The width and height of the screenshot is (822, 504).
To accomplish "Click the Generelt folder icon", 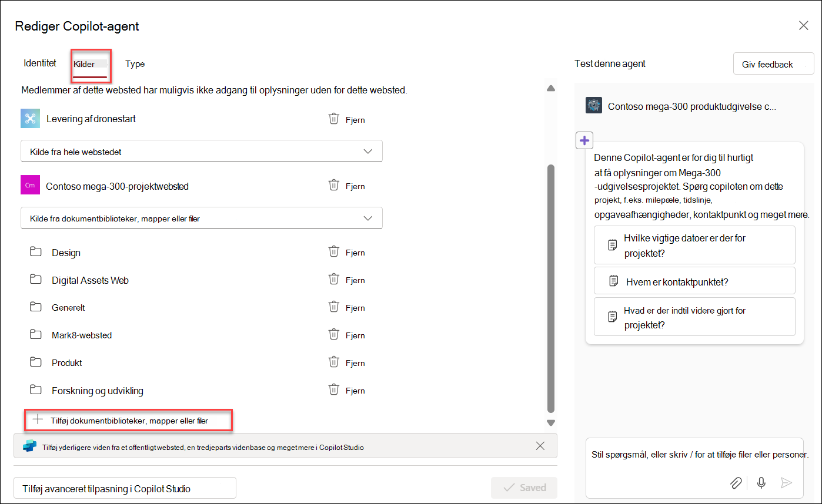I will click(36, 307).
